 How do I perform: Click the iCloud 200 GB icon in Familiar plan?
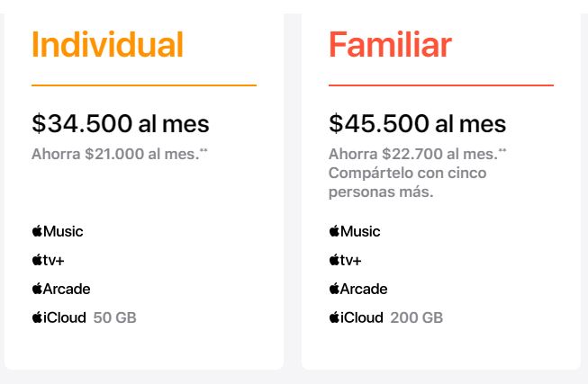(x=356, y=317)
